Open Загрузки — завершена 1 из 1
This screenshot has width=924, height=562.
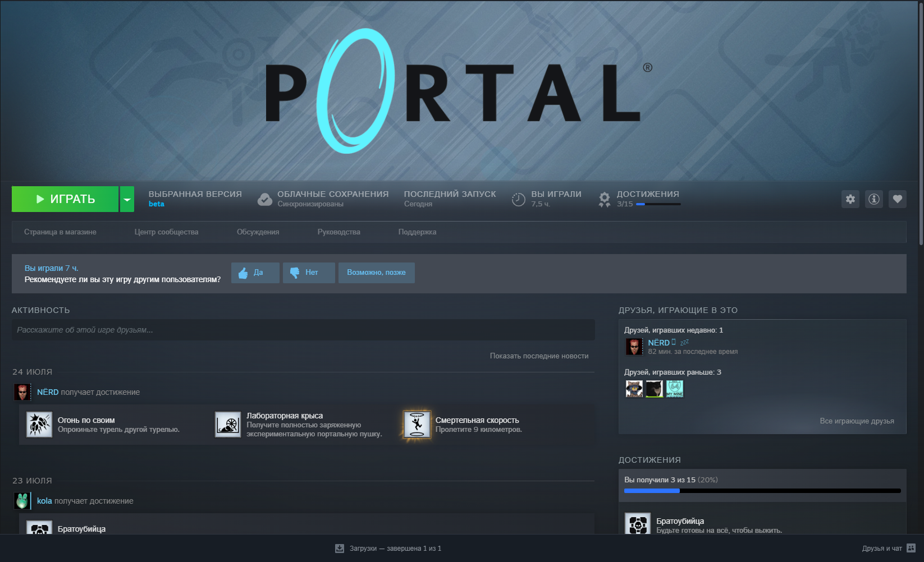click(395, 549)
